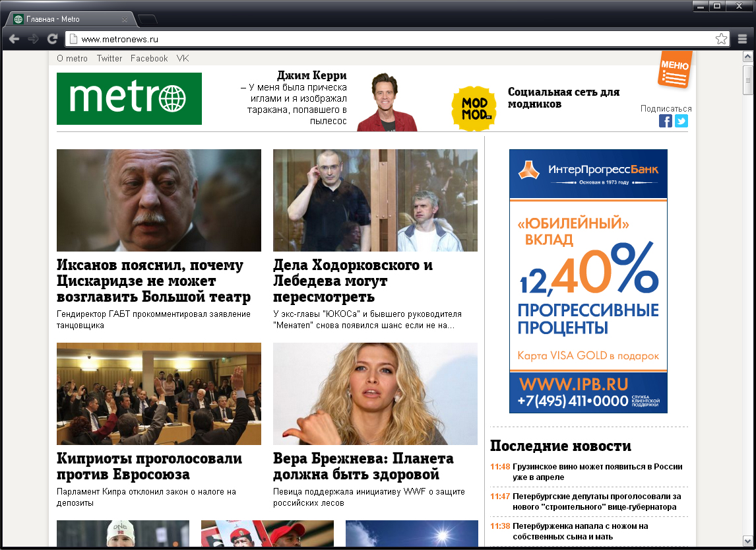The height and width of the screenshot is (550, 756).
Task: Bookmark the page with the star icon
Action: pos(722,39)
